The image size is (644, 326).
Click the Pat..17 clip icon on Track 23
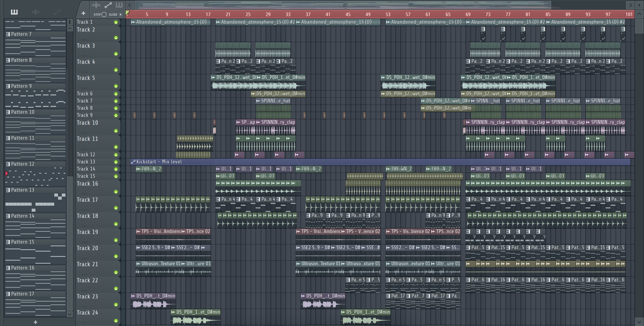[x=388, y=296]
